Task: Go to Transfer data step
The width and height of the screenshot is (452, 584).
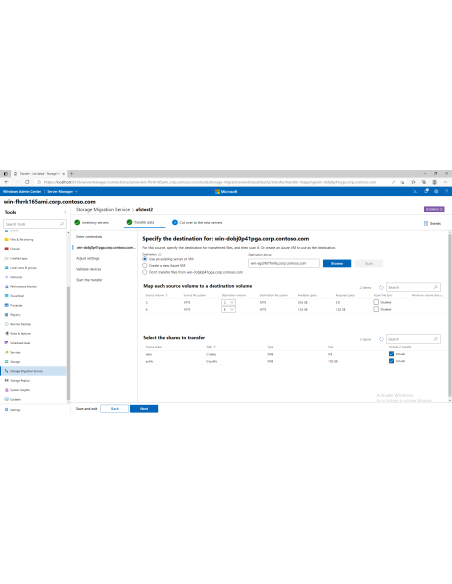Action: pyautogui.click(x=140, y=222)
